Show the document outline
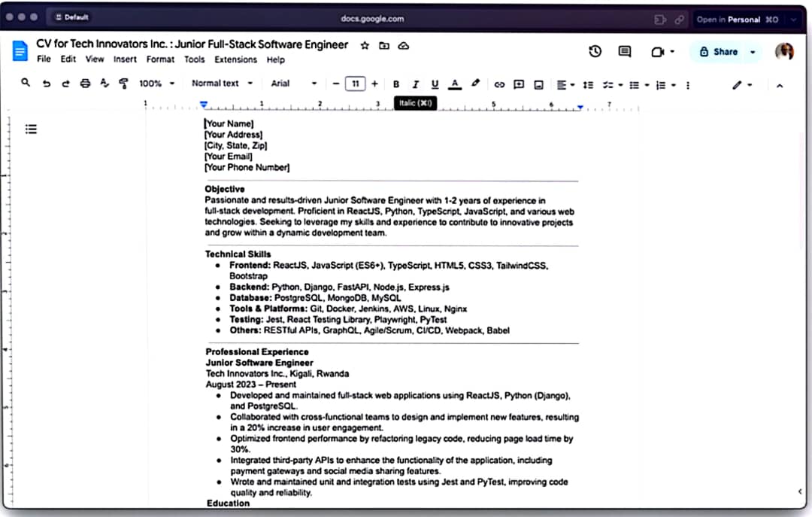812x517 pixels. click(31, 129)
